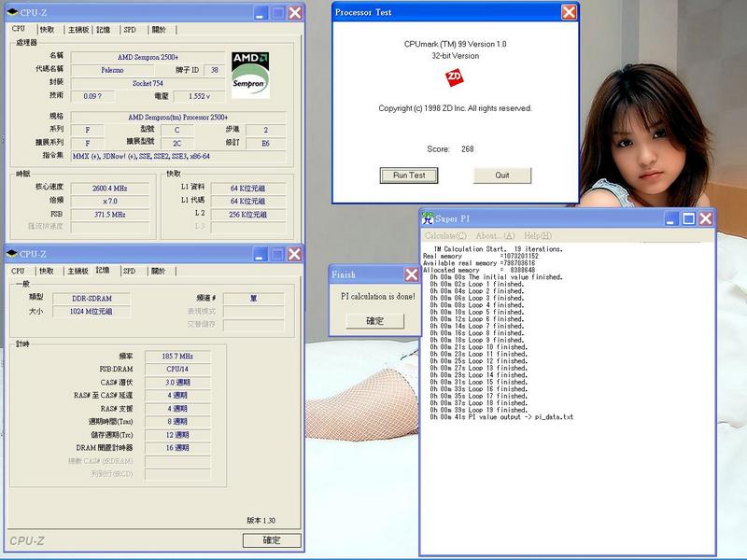Switch to CPU tab in bottom CPU-Z window
Image resolution: width=747 pixels, height=560 pixels.
point(18,271)
